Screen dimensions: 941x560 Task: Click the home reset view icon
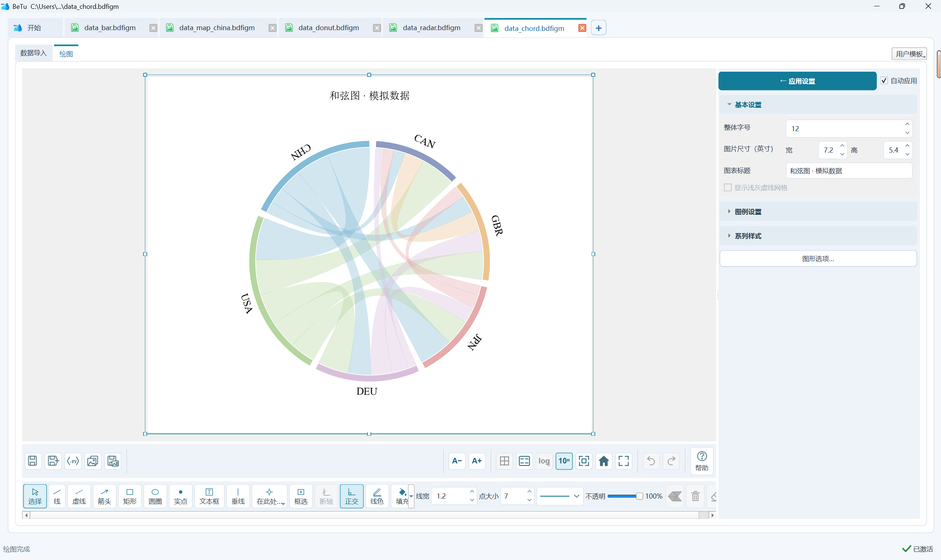tap(604, 461)
